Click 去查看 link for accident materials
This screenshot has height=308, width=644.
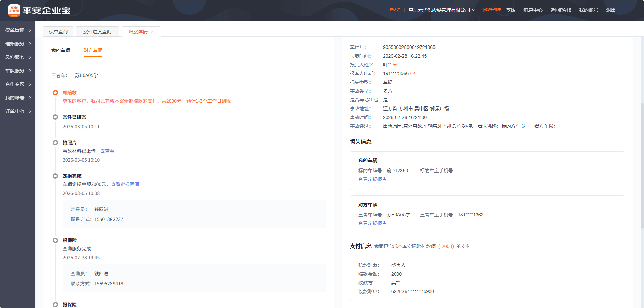coord(107,151)
